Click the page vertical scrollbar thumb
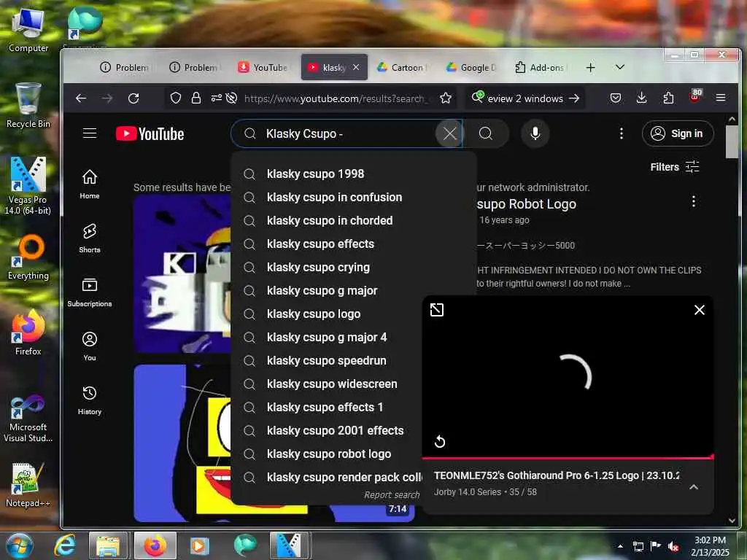The image size is (747, 560). coord(731,141)
